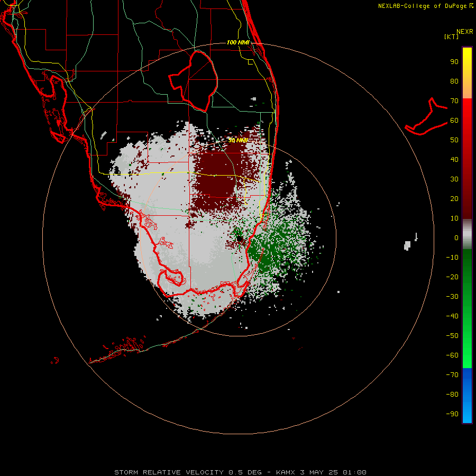Click the blue bottom segment of the color bar

[x=467, y=396]
